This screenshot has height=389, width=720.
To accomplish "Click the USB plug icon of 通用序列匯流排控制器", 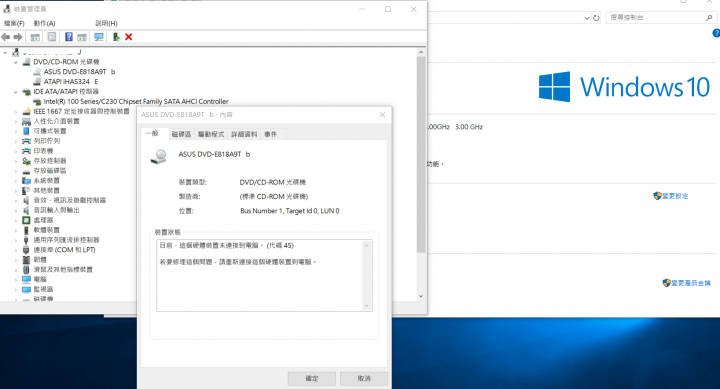I will click(x=27, y=240).
